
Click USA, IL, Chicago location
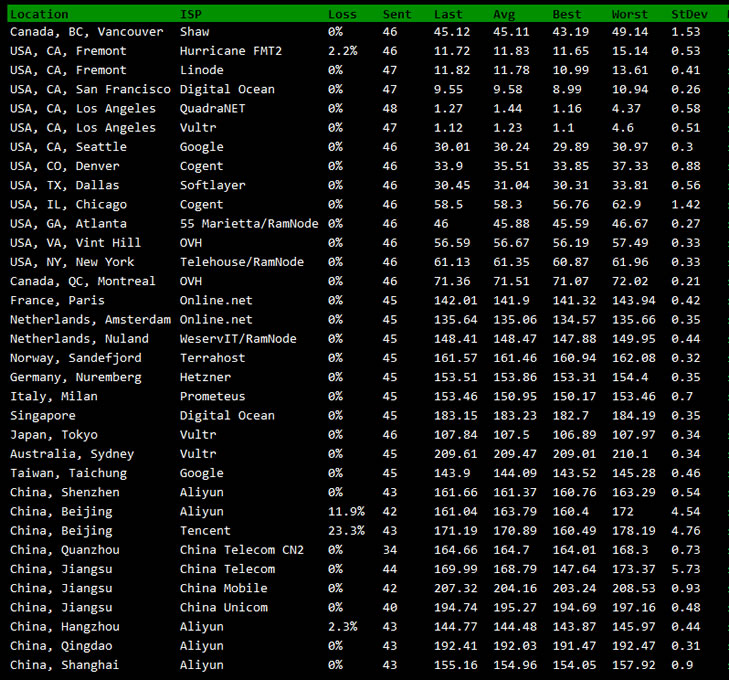click(x=68, y=205)
